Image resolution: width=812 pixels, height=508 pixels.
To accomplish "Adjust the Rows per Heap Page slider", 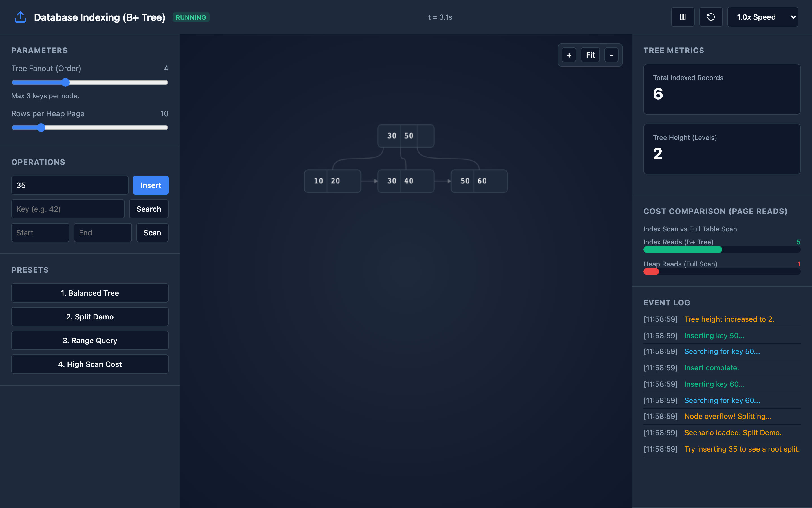I will click(x=90, y=128).
